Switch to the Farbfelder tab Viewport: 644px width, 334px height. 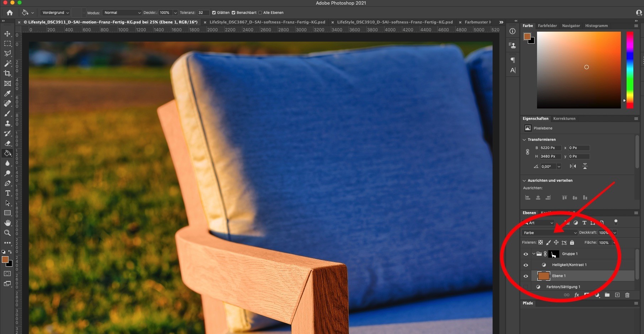point(547,26)
